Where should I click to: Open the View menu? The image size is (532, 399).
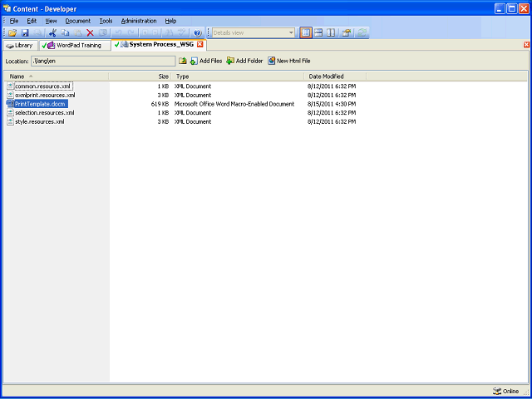click(x=51, y=21)
